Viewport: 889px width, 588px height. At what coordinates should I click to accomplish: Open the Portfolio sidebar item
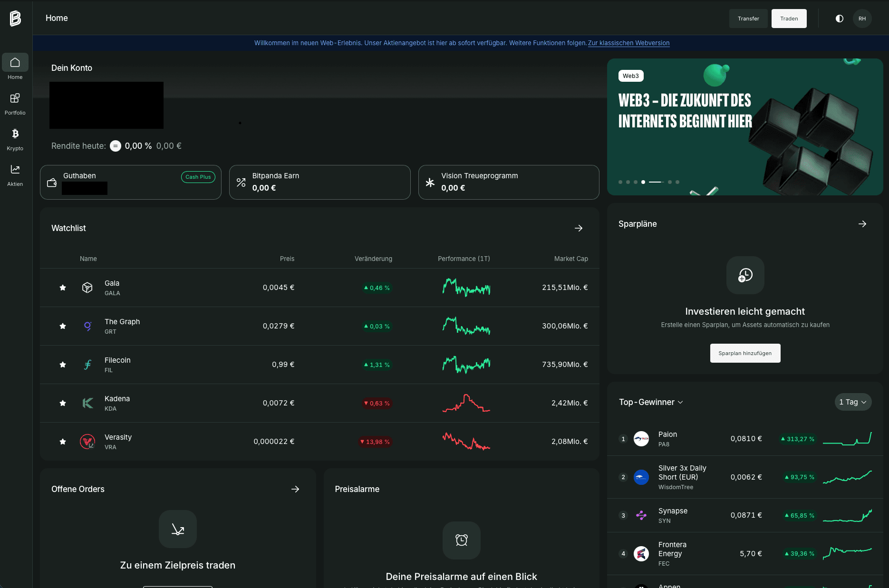(15, 104)
